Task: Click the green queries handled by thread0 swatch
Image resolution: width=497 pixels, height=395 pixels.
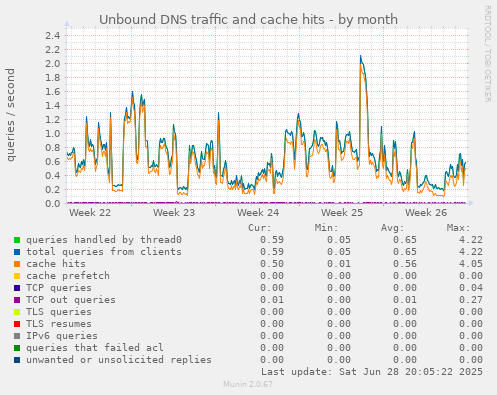Action: (x=17, y=240)
